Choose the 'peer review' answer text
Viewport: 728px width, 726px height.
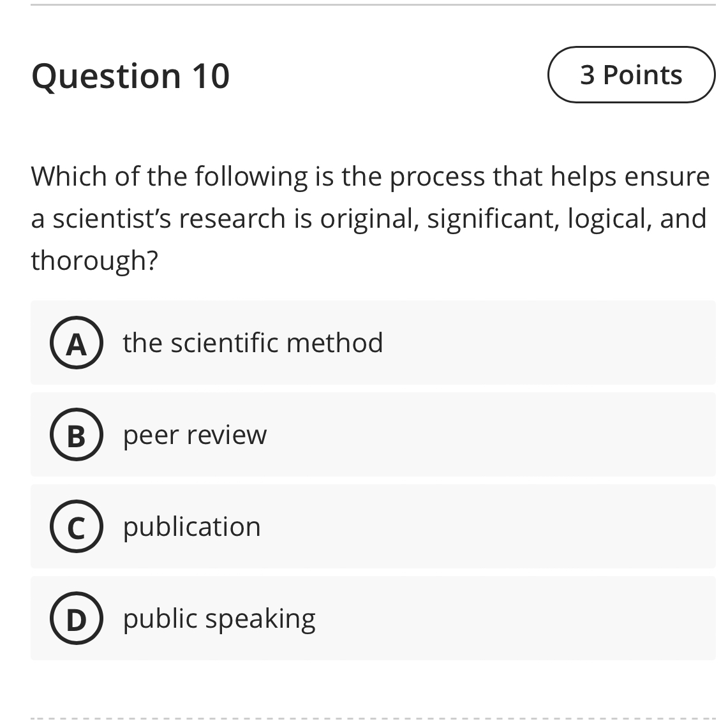pyautogui.click(x=195, y=435)
